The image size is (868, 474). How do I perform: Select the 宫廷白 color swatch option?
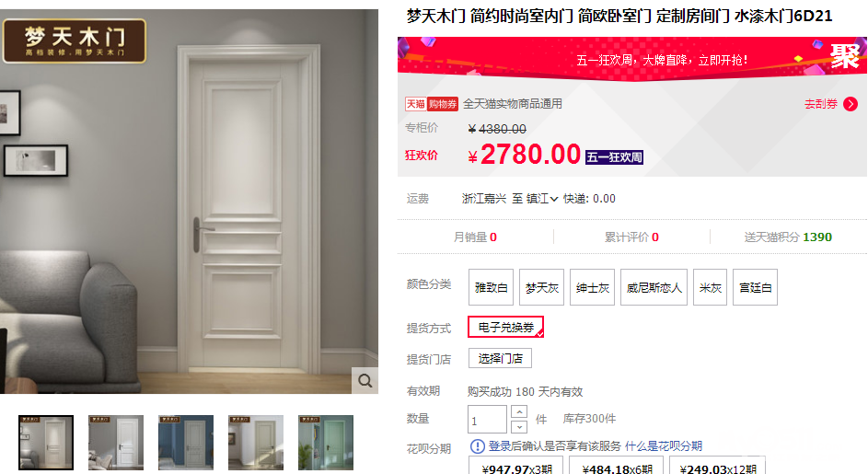tap(755, 287)
